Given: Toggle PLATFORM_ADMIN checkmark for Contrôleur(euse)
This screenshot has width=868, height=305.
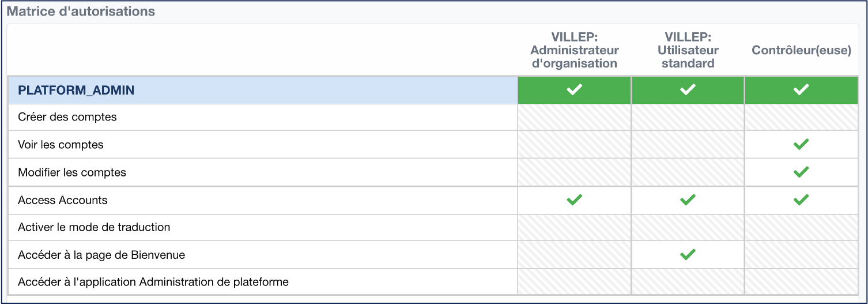Looking at the screenshot, I should (801, 90).
